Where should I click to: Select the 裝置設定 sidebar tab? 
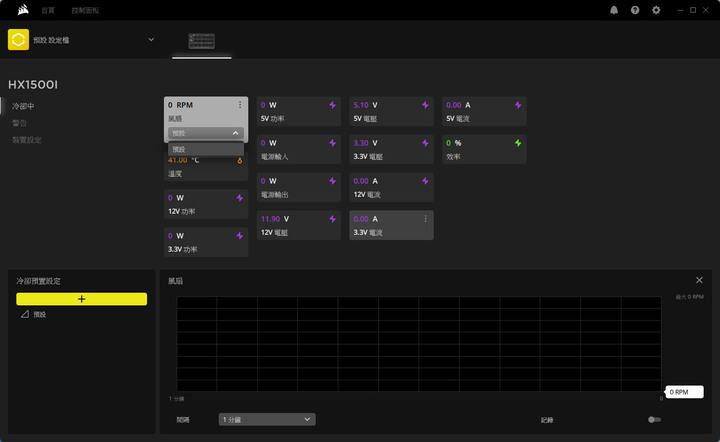[27, 140]
